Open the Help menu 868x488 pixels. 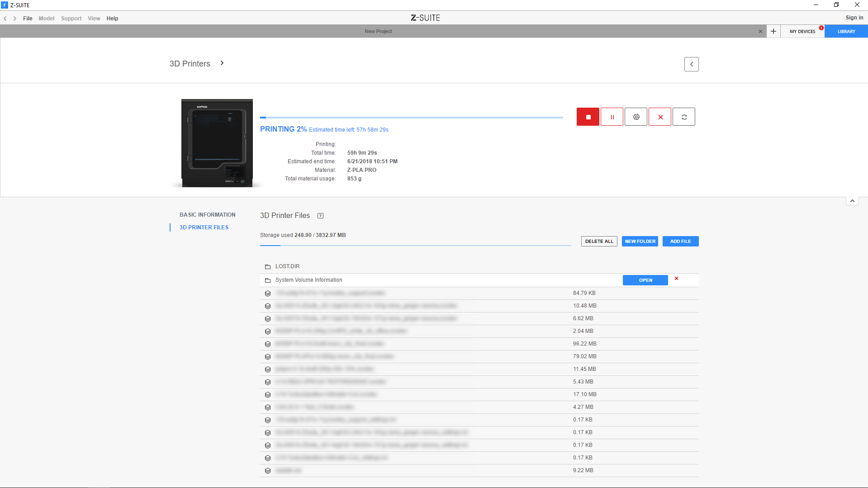point(112,19)
